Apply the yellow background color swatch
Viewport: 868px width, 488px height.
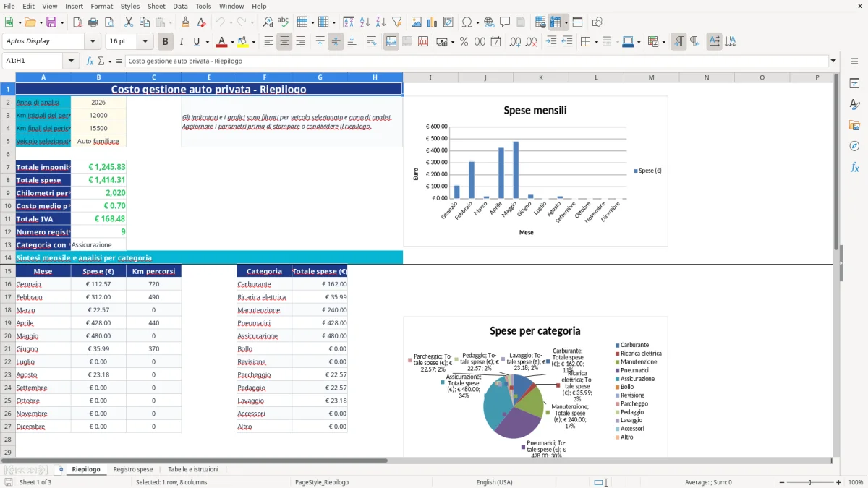click(x=243, y=42)
